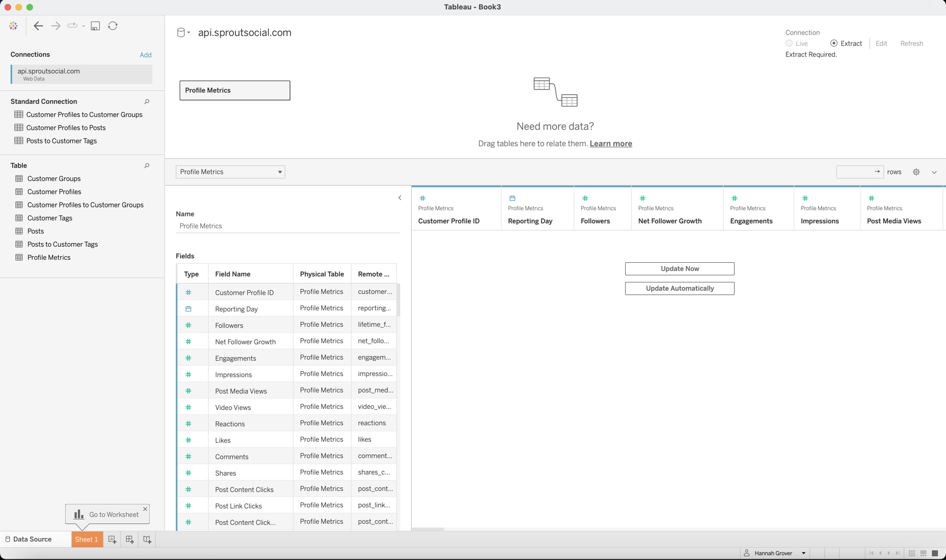946x560 pixels.
Task: Click the Customer Profile ID number type icon
Action: click(188, 292)
